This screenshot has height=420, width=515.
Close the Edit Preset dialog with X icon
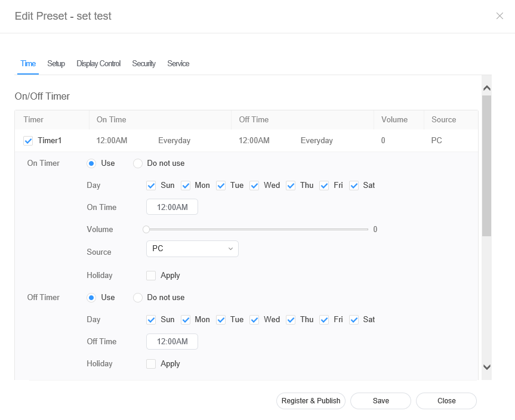coord(499,16)
